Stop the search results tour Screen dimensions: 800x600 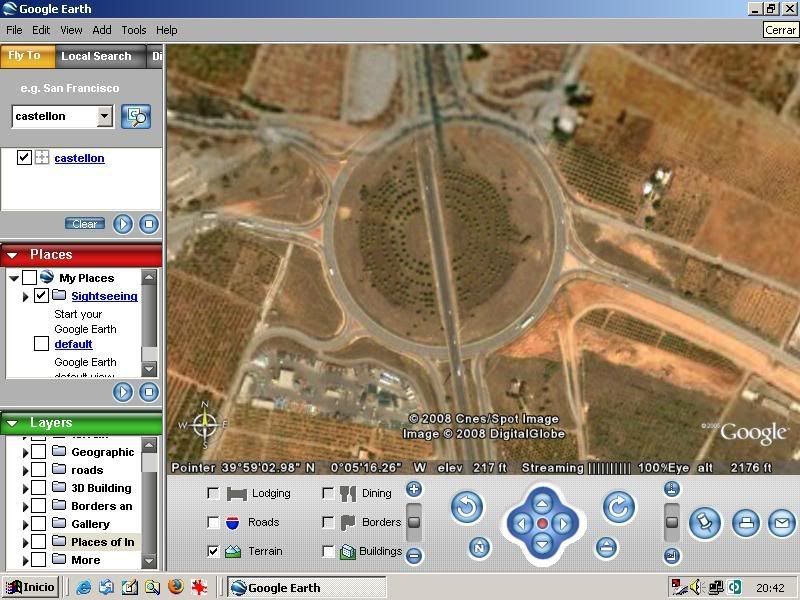pyautogui.click(x=149, y=224)
